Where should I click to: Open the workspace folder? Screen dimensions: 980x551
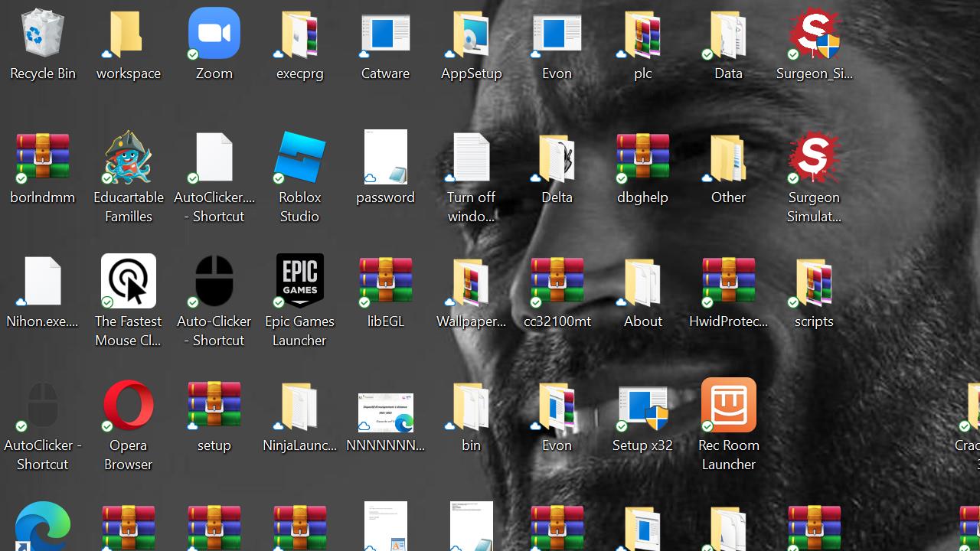tap(129, 34)
